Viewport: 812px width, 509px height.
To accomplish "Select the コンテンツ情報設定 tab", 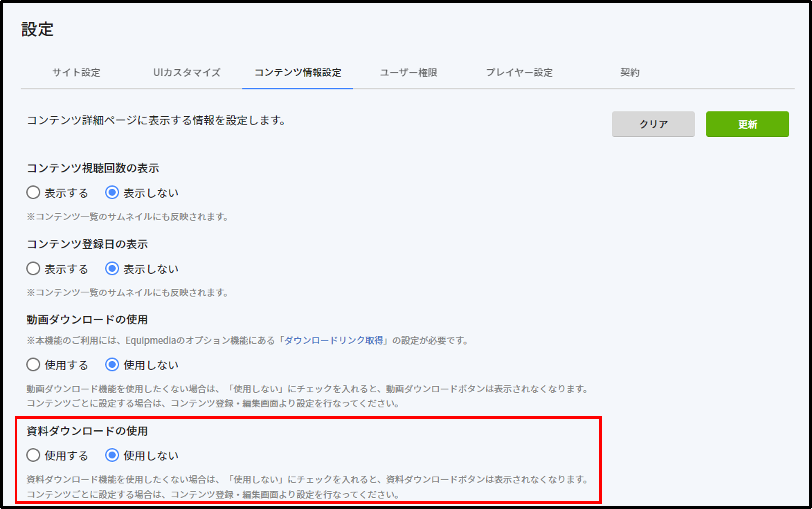I will click(x=298, y=72).
